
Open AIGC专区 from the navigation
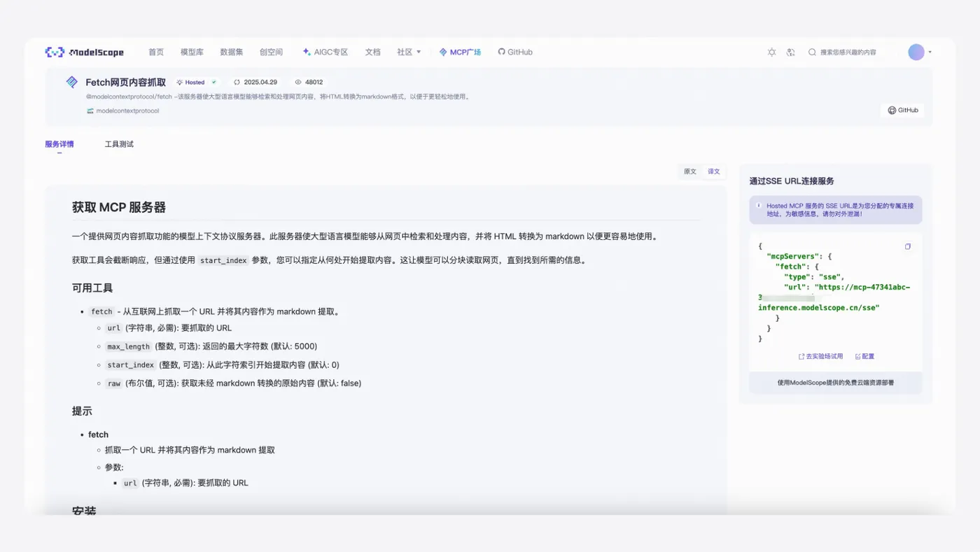click(325, 52)
